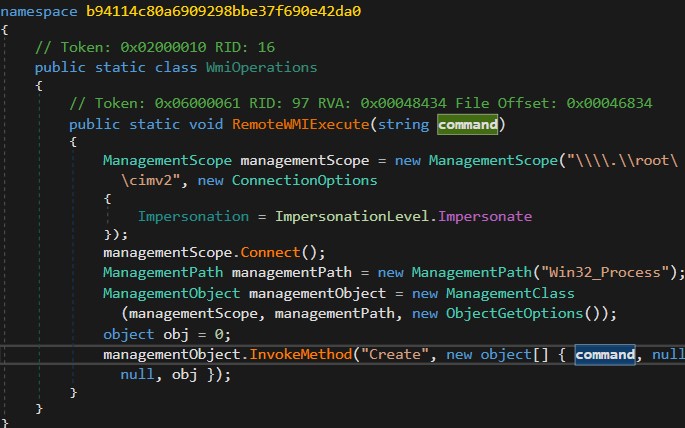Click the InvokeMethod call
Image resolution: width=685 pixels, height=428 pixels.
pos(301,354)
